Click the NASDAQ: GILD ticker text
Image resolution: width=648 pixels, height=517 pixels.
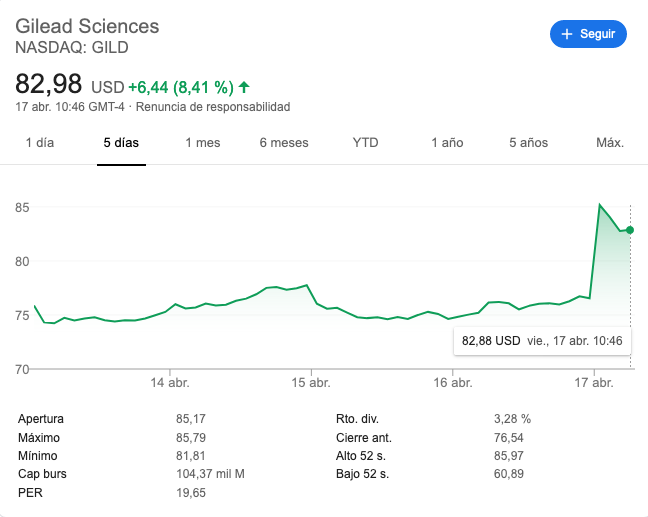pyautogui.click(x=72, y=48)
